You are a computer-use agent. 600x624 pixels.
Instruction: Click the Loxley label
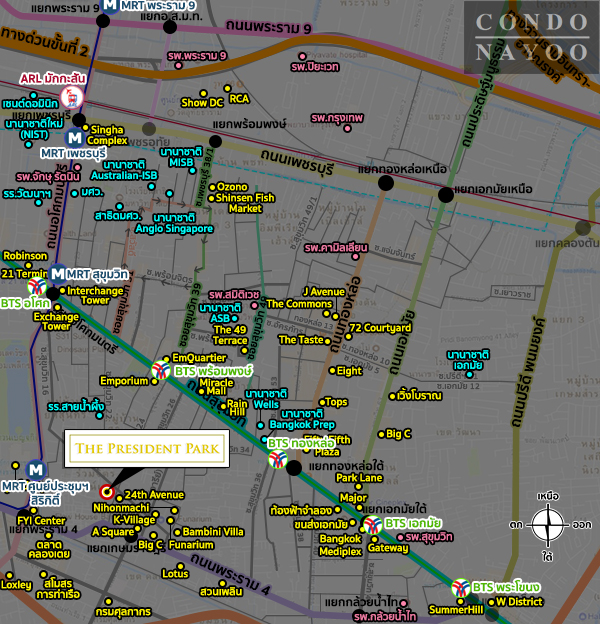[16, 585]
